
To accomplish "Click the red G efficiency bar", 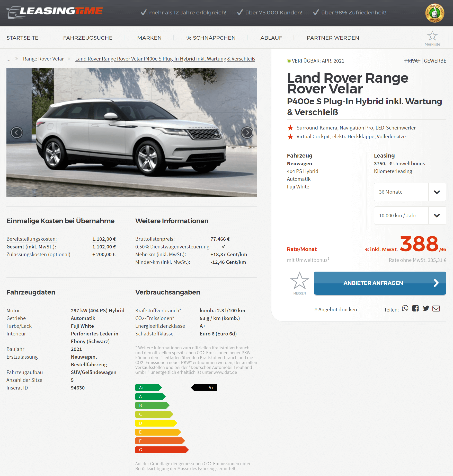I will [x=162, y=450].
